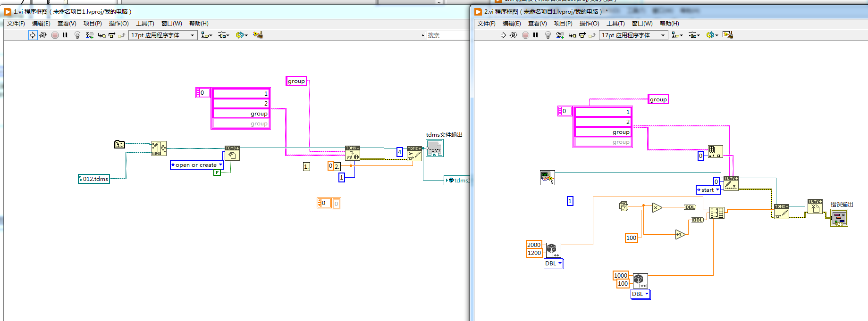Select the 2000 numeric constant in 2.vi

tap(534, 245)
